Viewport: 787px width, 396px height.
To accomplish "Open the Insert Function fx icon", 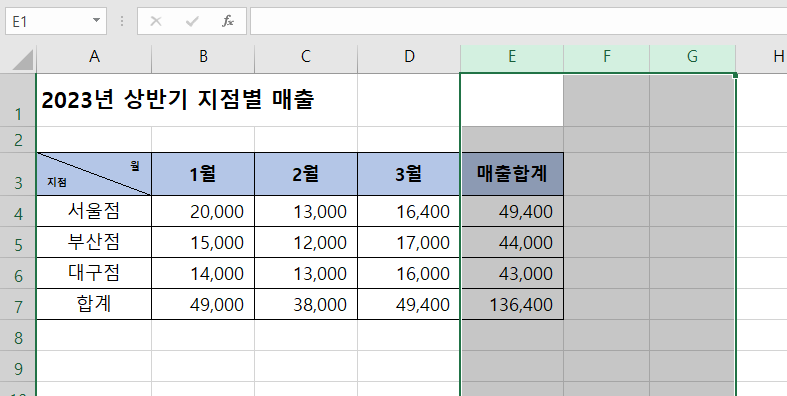I will [228, 21].
